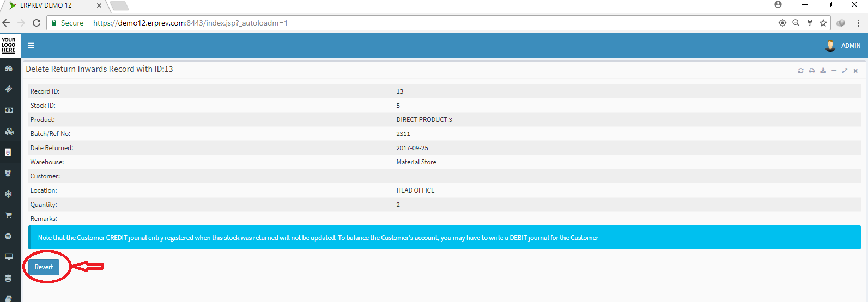Click the Record ID label
Image resolution: width=868 pixels, height=302 pixels.
click(x=45, y=91)
